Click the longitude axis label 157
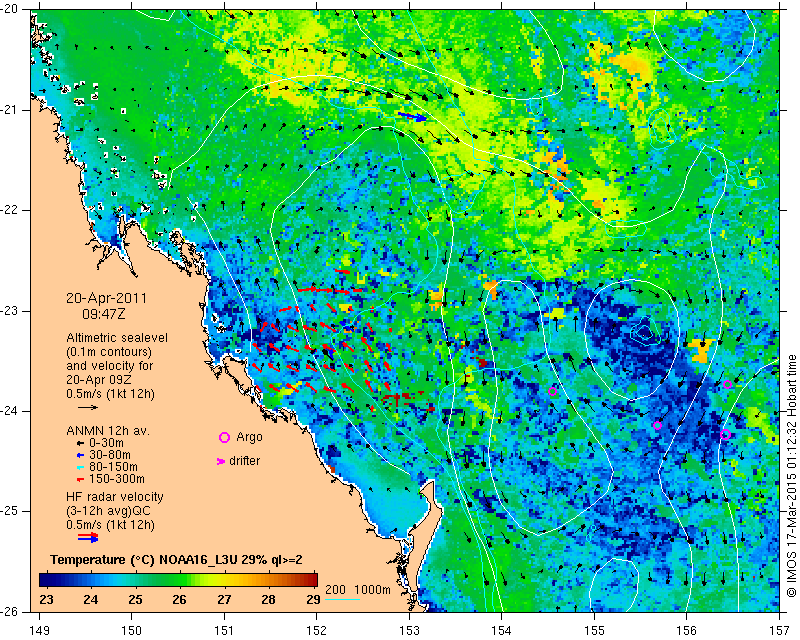The width and height of the screenshot is (800, 640). pyautogui.click(x=780, y=631)
